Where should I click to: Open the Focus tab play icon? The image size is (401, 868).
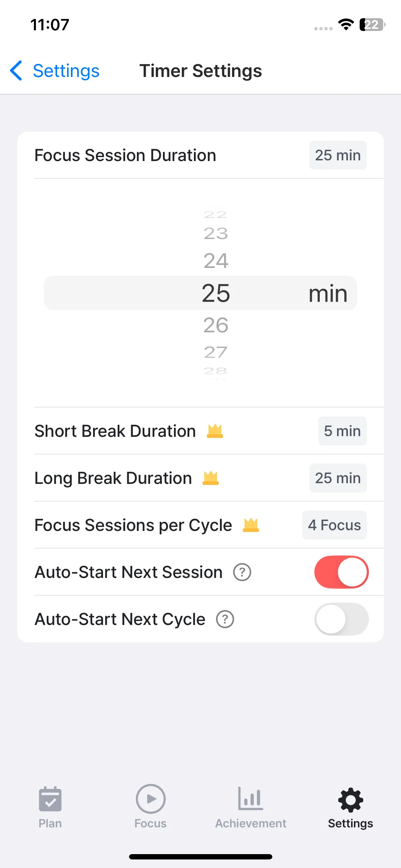click(150, 799)
